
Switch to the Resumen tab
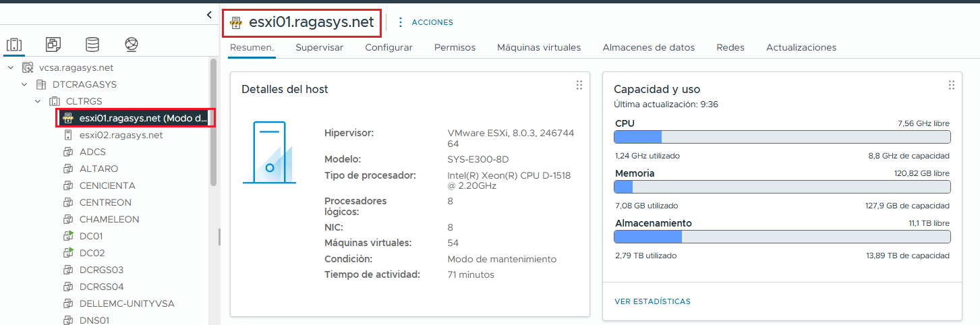coord(252,47)
